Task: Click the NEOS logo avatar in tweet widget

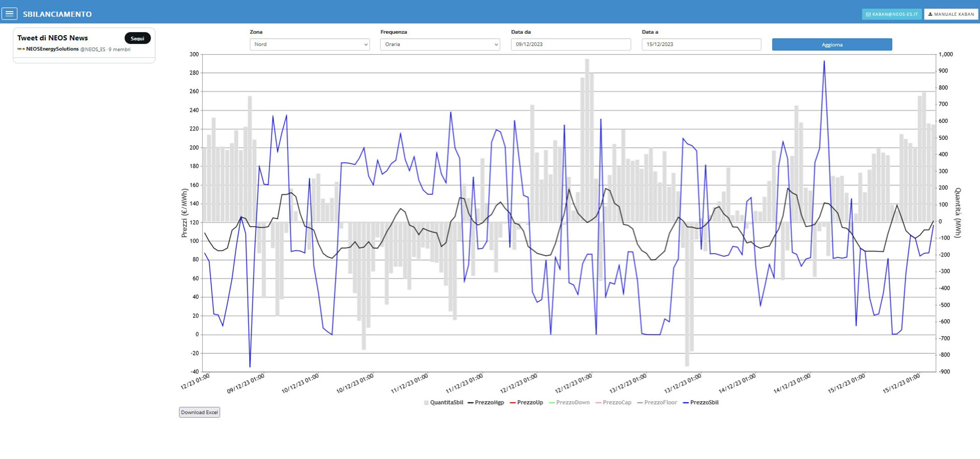Action: (21, 49)
